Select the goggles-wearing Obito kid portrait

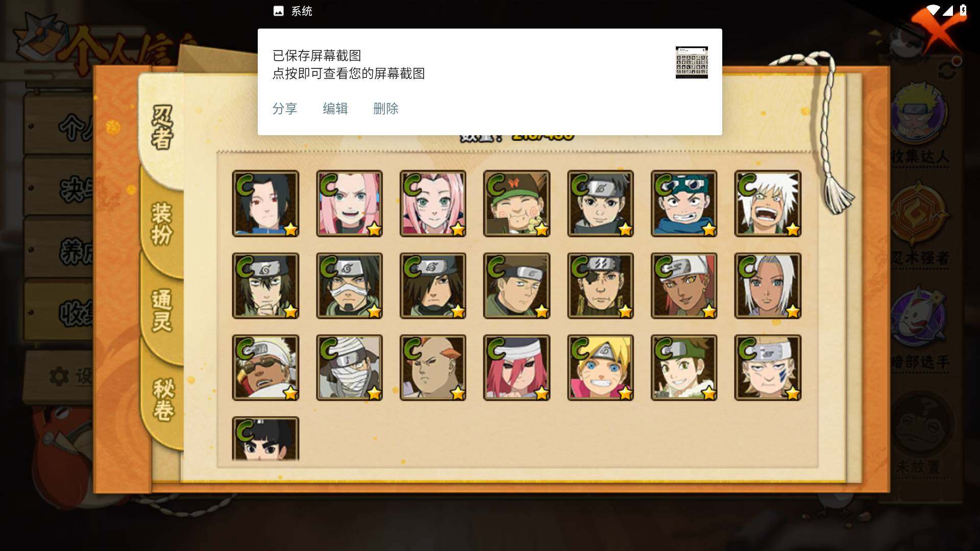point(684,204)
